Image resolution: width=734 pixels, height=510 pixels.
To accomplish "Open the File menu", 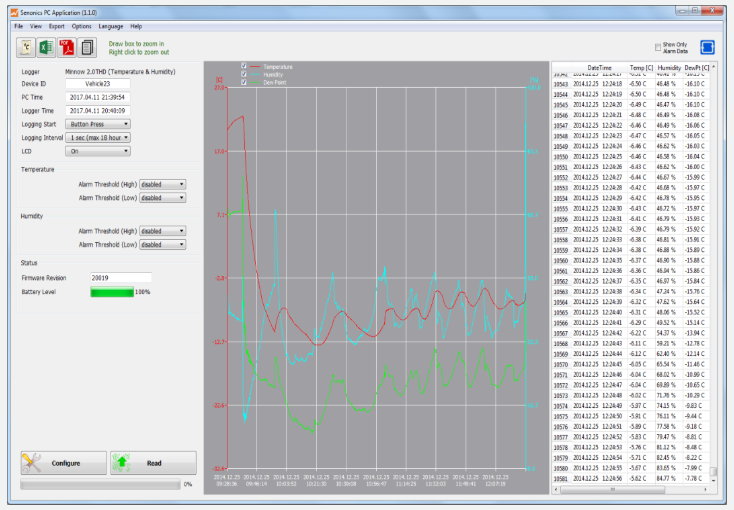I will (x=19, y=26).
